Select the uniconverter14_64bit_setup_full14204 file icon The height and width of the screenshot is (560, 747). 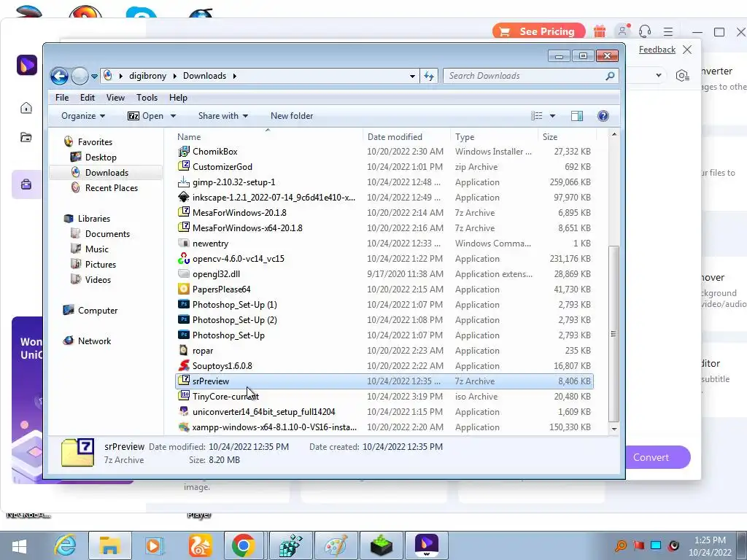coord(183,411)
